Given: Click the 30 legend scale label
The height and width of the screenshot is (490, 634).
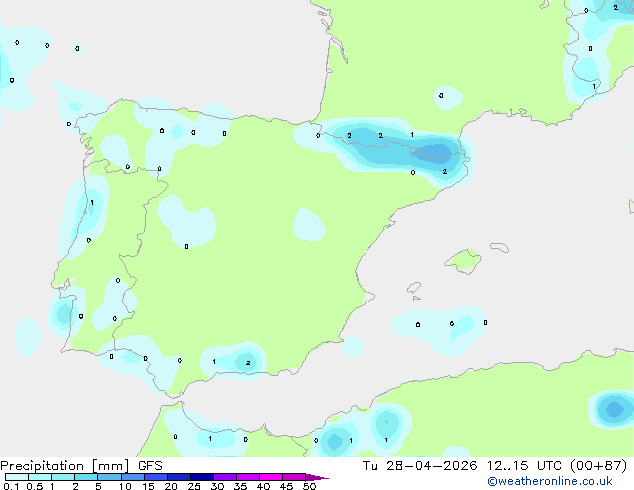Looking at the screenshot, I should 217,486.
